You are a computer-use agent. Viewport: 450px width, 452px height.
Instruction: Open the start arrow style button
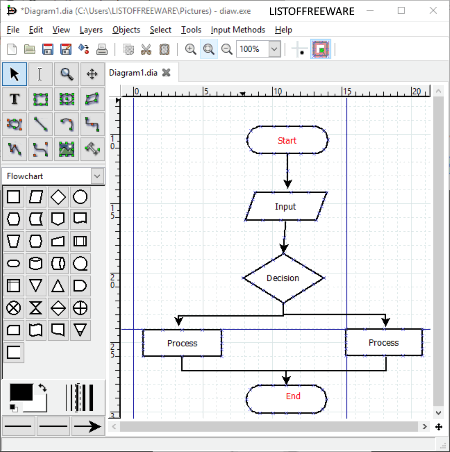pyautogui.click(x=18, y=426)
